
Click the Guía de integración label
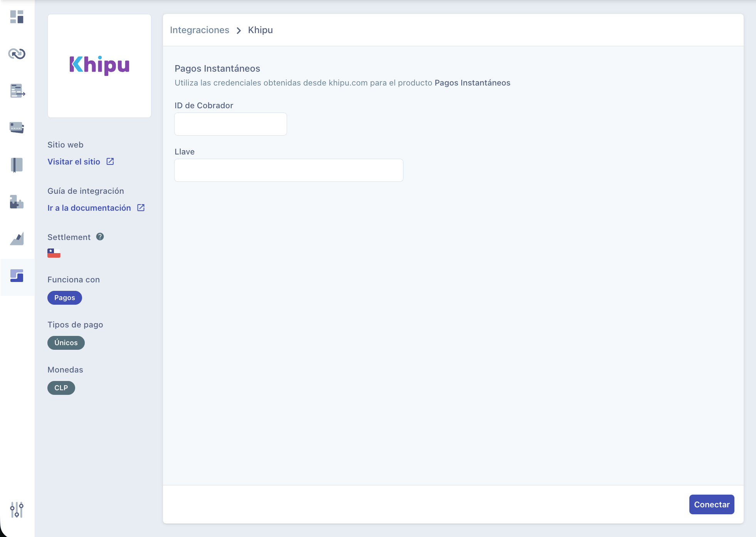click(x=86, y=191)
